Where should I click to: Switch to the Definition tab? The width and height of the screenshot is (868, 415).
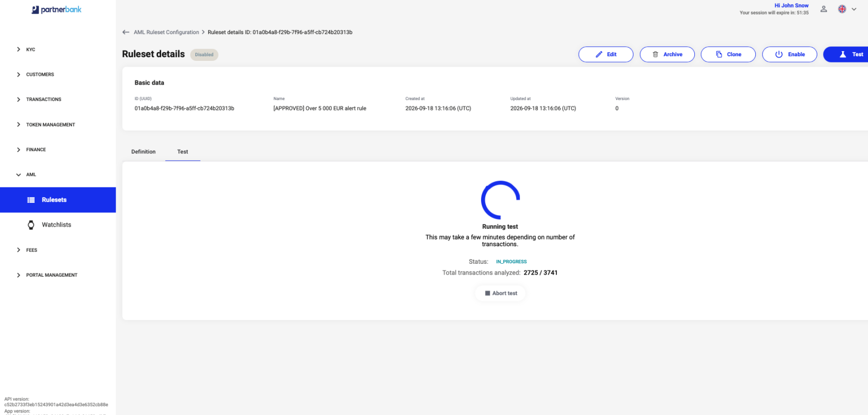tap(144, 152)
